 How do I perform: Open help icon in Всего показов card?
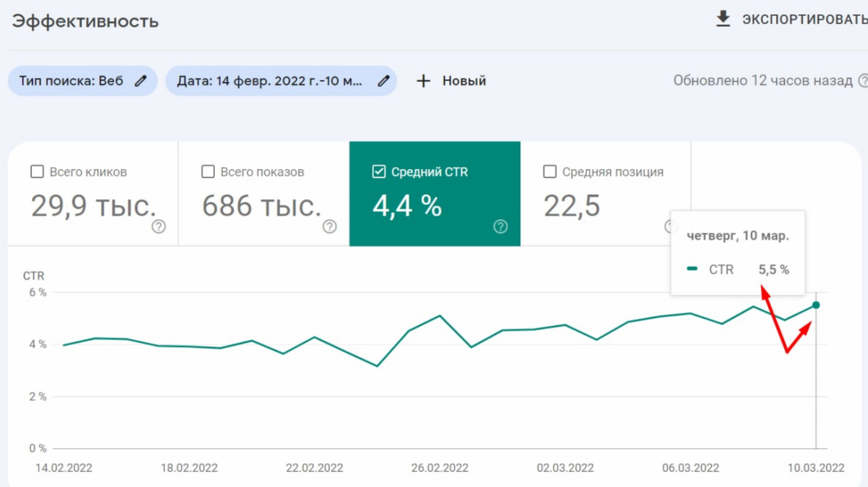pos(330,226)
